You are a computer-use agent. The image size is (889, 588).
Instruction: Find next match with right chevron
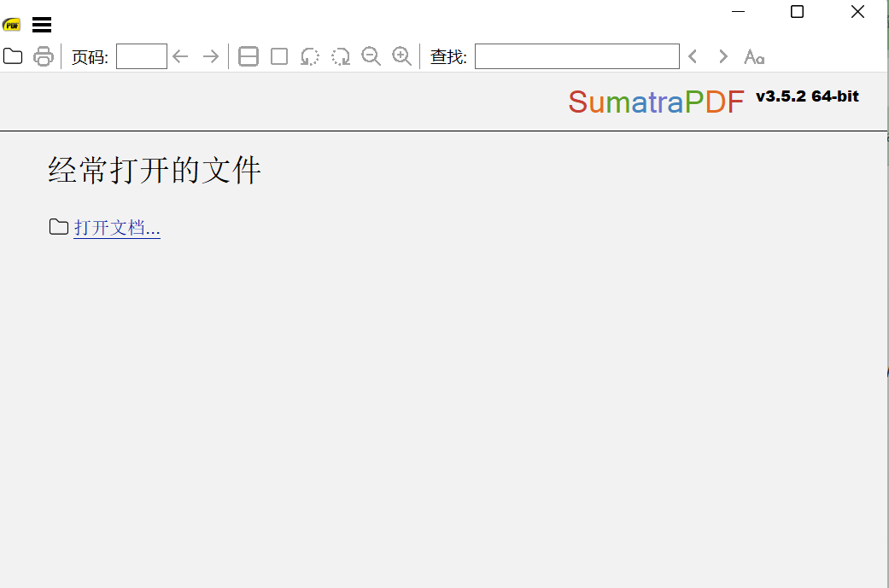point(722,55)
